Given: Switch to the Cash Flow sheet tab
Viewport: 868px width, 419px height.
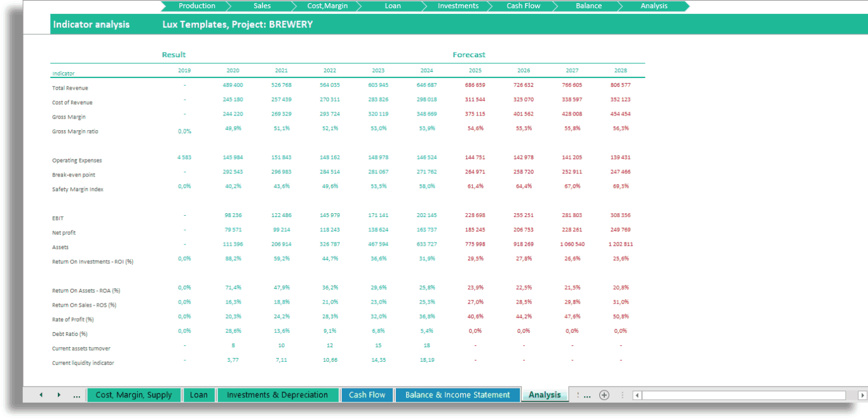Looking at the screenshot, I should 367,394.
